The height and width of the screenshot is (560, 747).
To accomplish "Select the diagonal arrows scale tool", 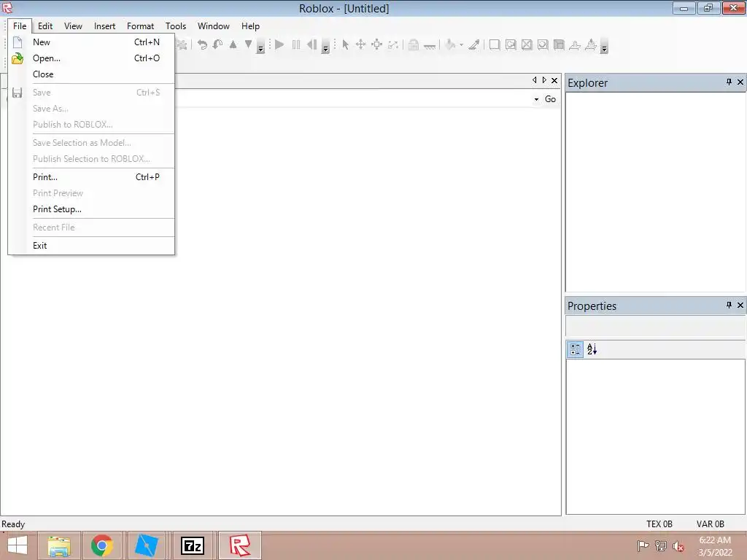I will [x=392, y=44].
